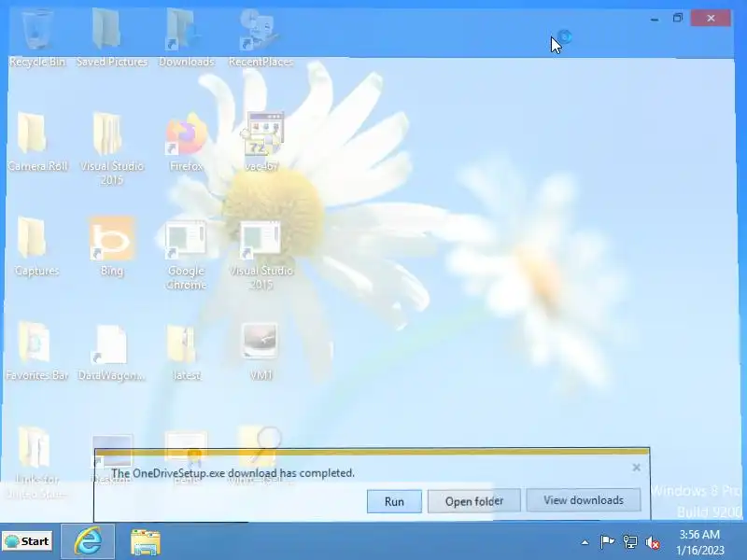Launch the Firefox desktop shortcut

(x=186, y=142)
